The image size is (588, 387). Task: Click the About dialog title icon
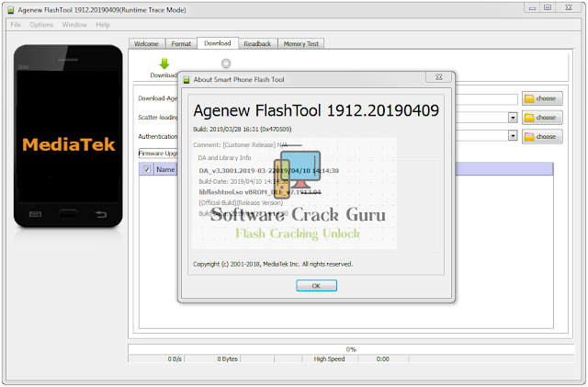coord(186,80)
